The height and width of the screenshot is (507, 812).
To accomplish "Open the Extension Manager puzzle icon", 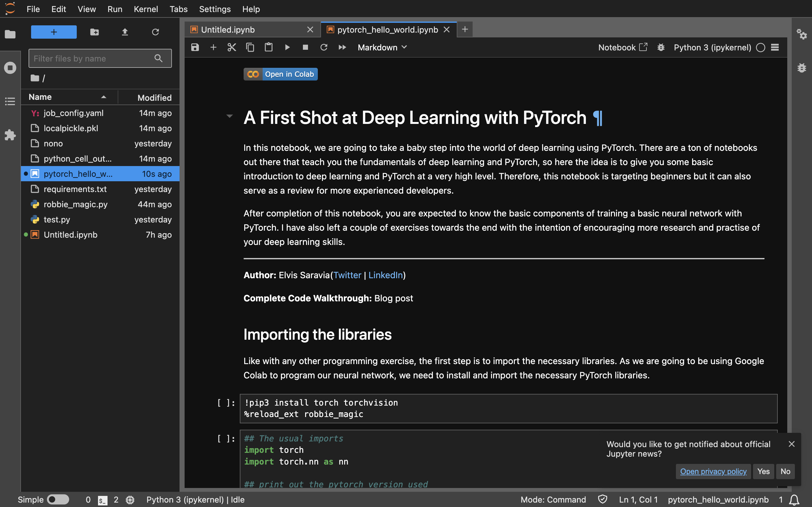I will (10, 135).
